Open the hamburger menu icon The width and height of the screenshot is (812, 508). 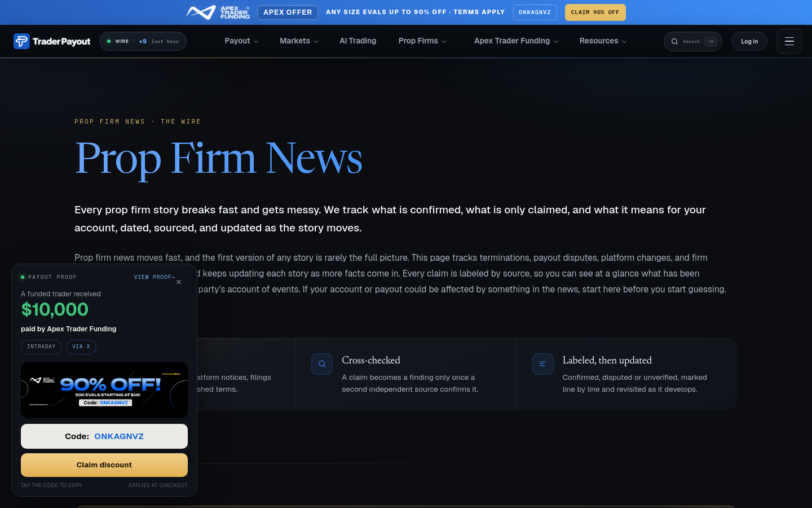click(789, 41)
